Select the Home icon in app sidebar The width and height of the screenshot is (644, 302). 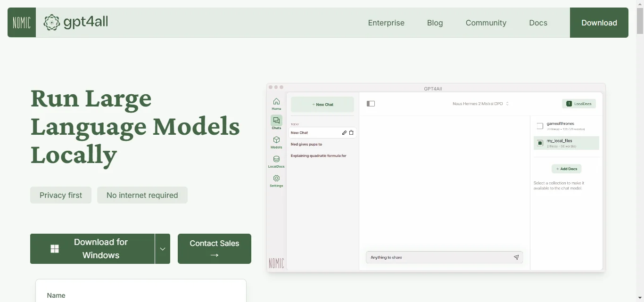click(276, 104)
